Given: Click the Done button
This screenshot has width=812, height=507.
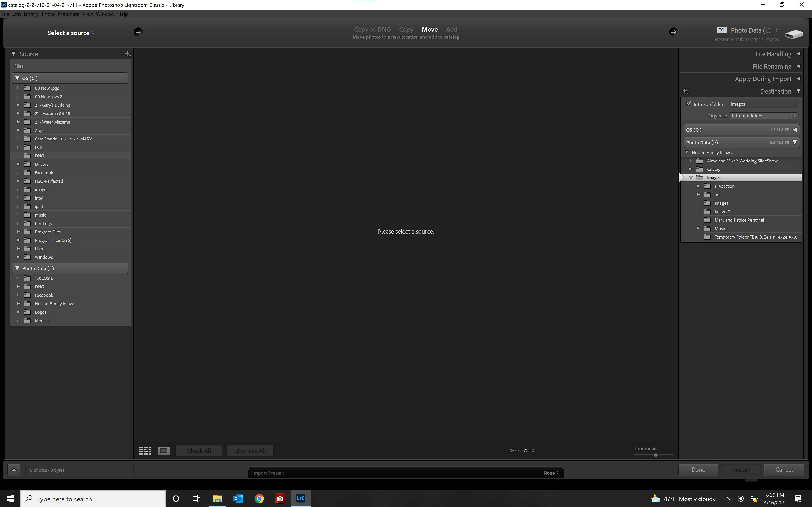Looking at the screenshot, I should [698, 469].
